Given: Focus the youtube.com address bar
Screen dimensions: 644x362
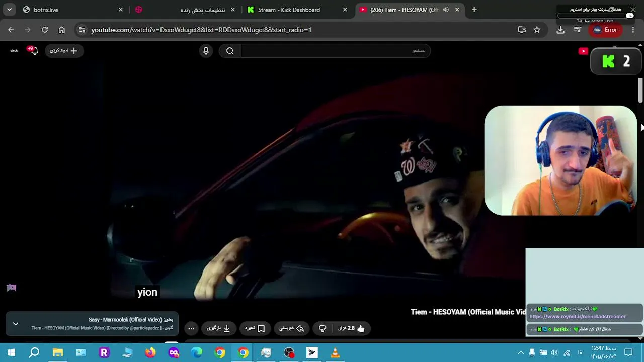Looking at the screenshot, I should click(302, 30).
